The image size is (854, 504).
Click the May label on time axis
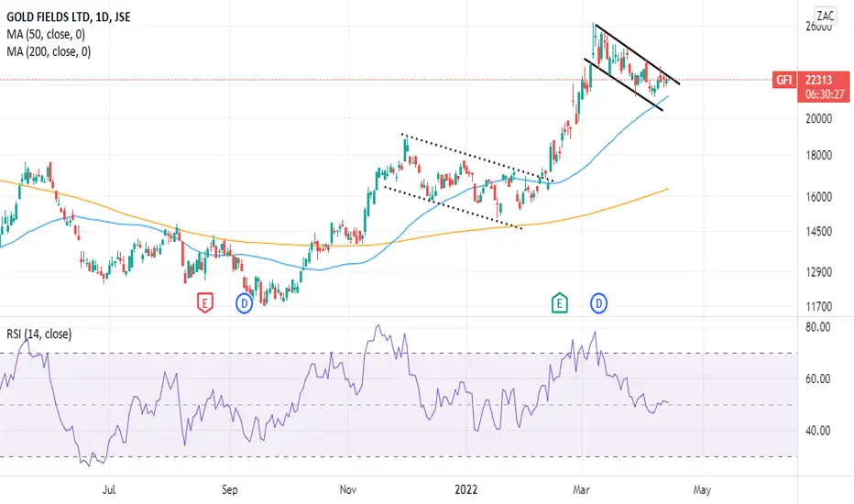click(x=702, y=490)
